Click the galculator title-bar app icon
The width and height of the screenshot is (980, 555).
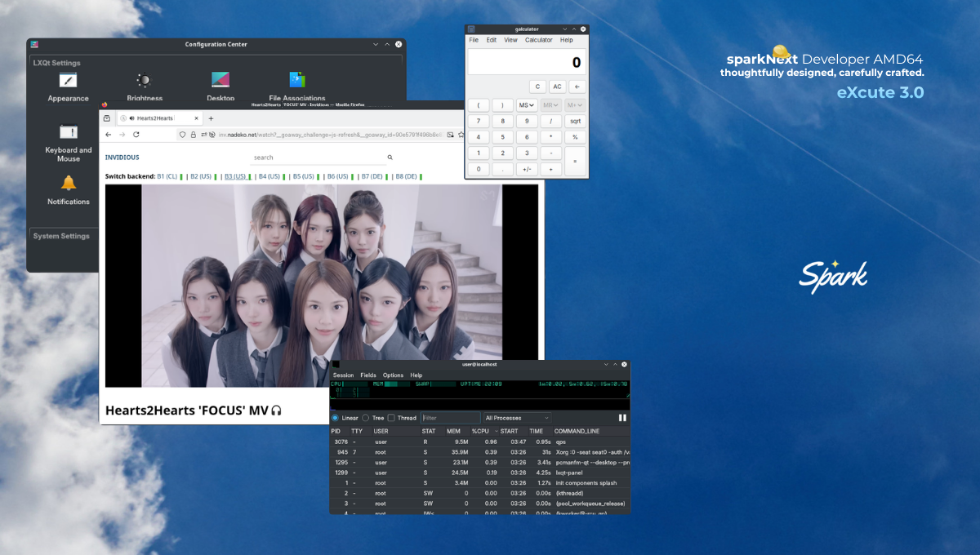click(x=471, y=29)
